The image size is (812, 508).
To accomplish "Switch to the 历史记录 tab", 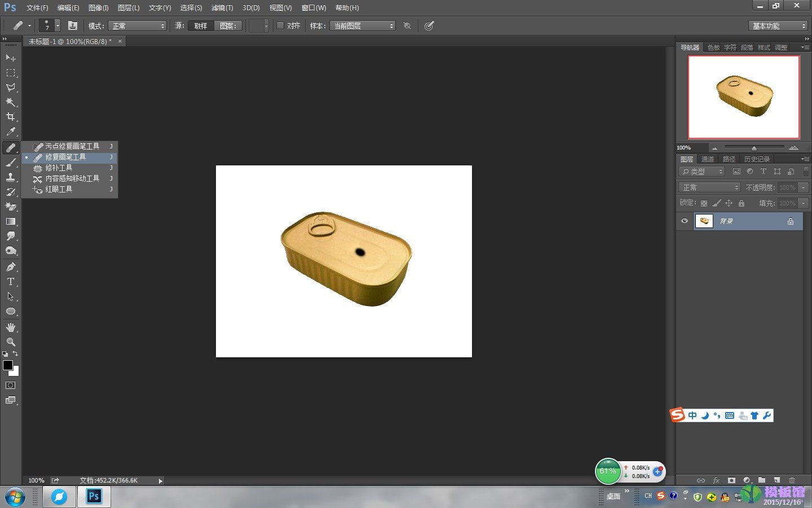I will [x=757, y=159].
